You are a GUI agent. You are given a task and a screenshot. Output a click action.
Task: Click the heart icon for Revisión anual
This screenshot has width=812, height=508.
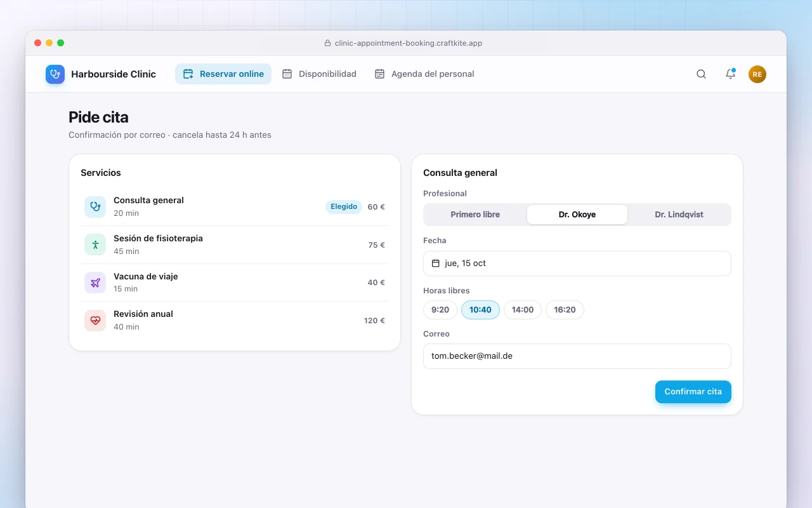[x=95, y=321]
